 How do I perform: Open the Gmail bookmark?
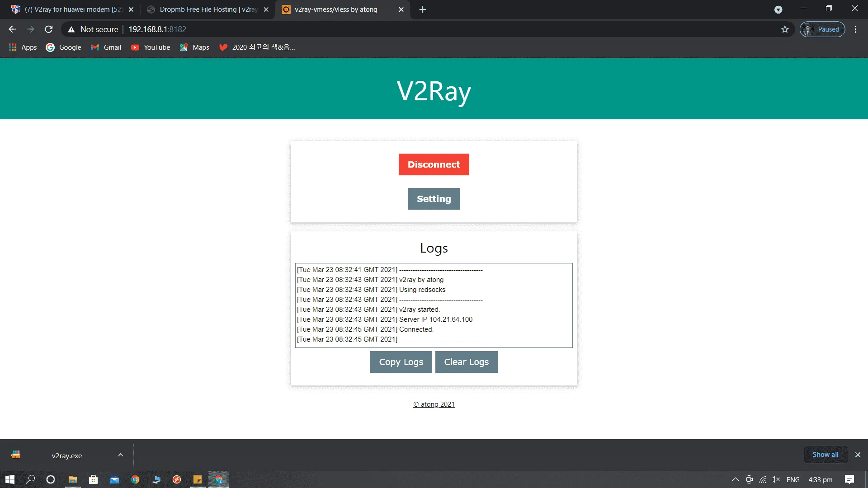[106, 47]
